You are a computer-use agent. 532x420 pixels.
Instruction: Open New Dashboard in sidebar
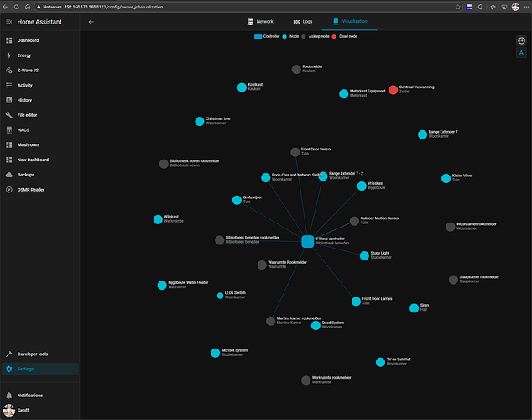[x=40, y=160]
